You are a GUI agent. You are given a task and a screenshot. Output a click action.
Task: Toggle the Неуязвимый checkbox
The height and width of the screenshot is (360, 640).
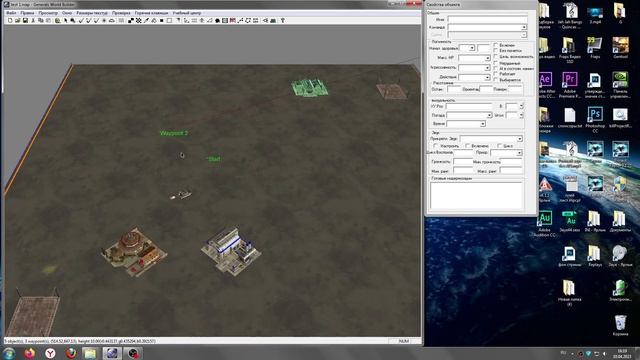496,63
